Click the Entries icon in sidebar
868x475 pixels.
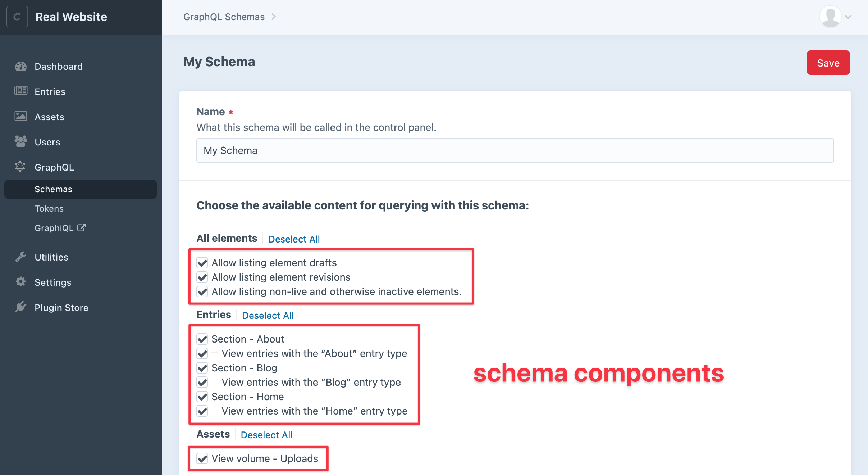[x=20, y=91]
